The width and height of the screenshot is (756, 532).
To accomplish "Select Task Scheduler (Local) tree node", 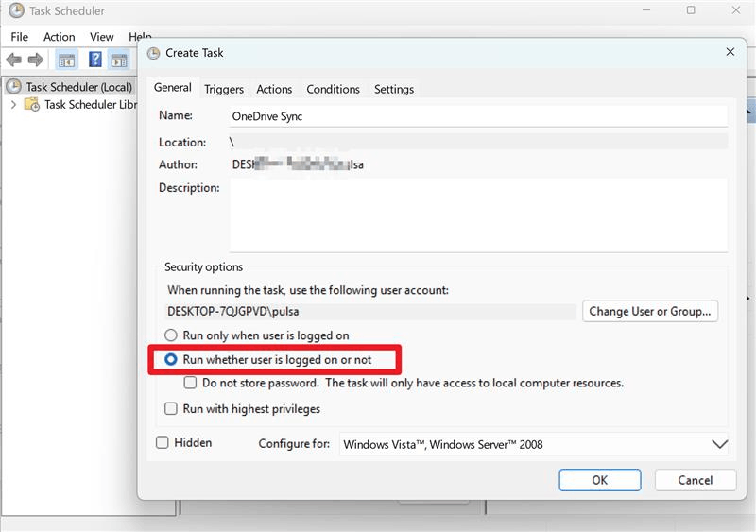I will click(x=78, y=87).
